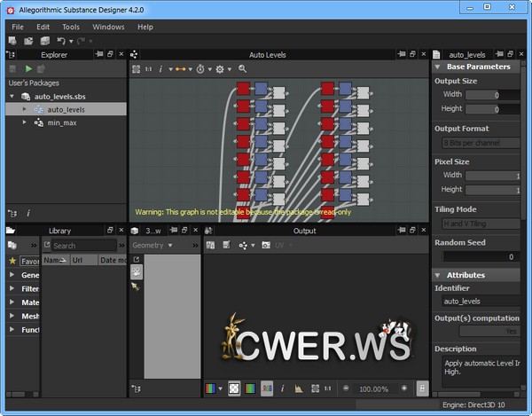The image size is (532, 416).
Task: Collapse the auto_levels.sbs package tree
Action: [12, 97]
